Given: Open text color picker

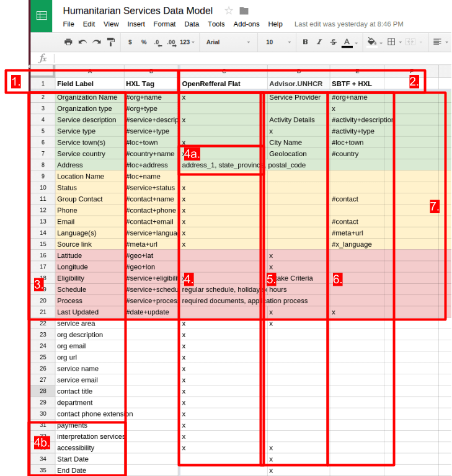Looking at the screenshot, I should (347, 43).
